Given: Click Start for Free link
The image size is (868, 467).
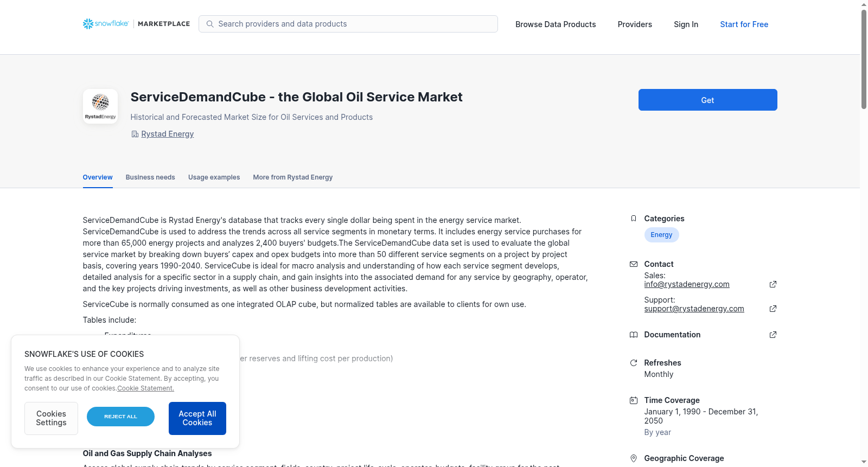Looking at the screenshot, I should click(x=744, y=24).
